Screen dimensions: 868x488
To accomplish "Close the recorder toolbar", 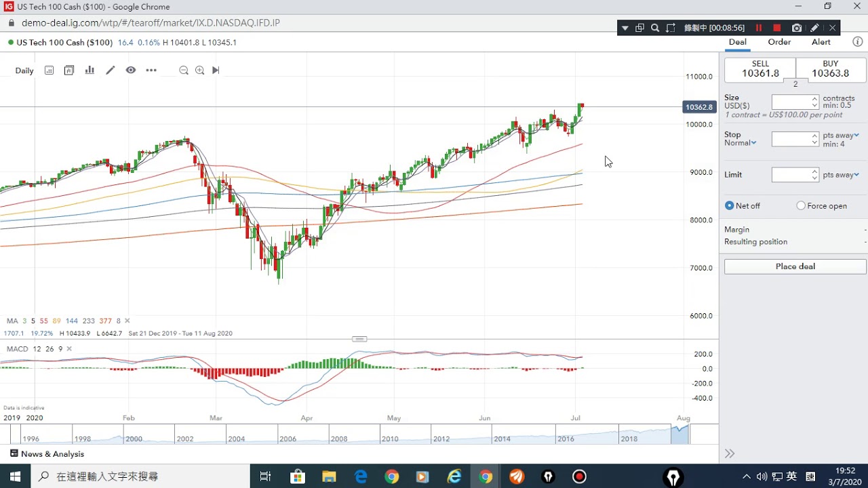I will [x=832, y=28].
